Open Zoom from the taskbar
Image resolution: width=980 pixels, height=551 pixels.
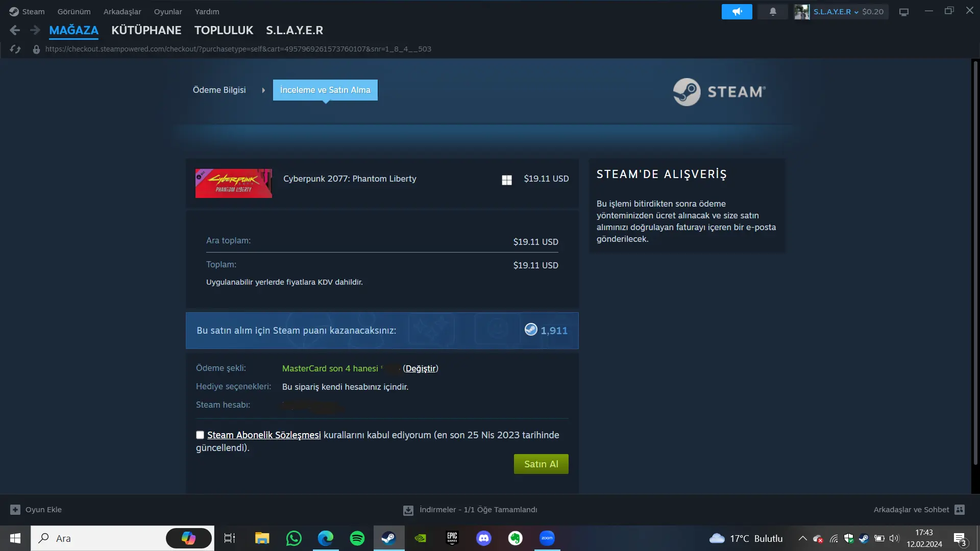tap(547, 538)
